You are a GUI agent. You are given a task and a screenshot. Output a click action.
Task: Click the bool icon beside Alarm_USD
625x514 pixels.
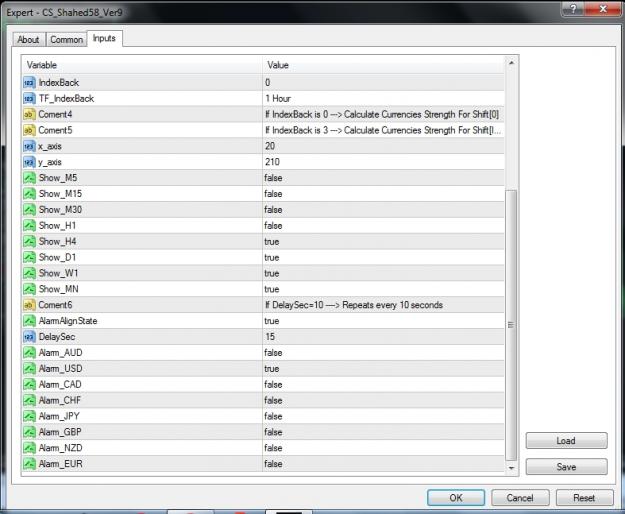click(x=29, y=369)
